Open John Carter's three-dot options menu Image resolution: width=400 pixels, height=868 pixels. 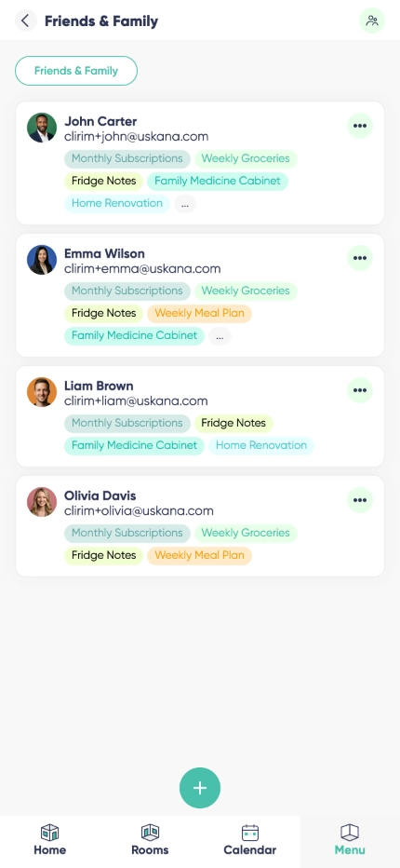pyautogui.click(x=360, y=126)
